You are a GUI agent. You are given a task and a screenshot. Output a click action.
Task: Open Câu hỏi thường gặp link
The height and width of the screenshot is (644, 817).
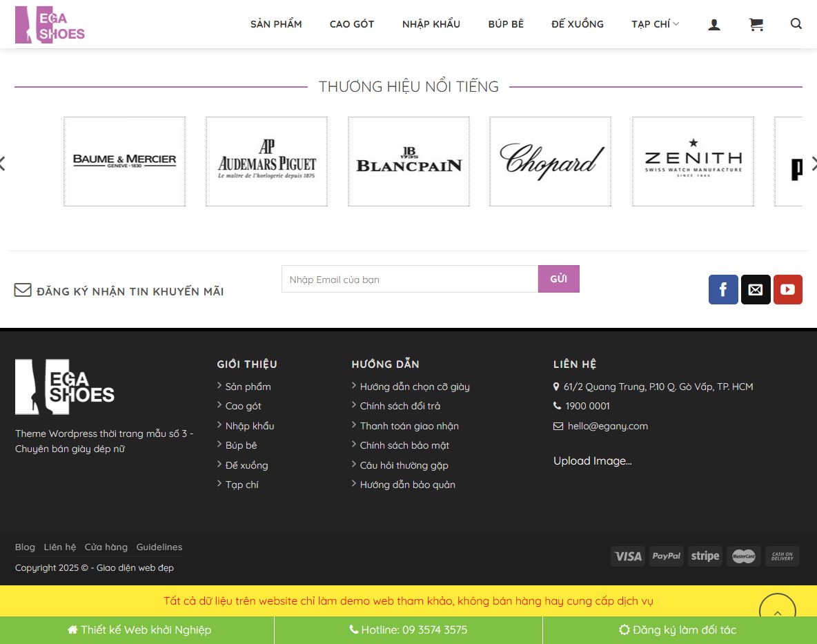pos(404,465)
